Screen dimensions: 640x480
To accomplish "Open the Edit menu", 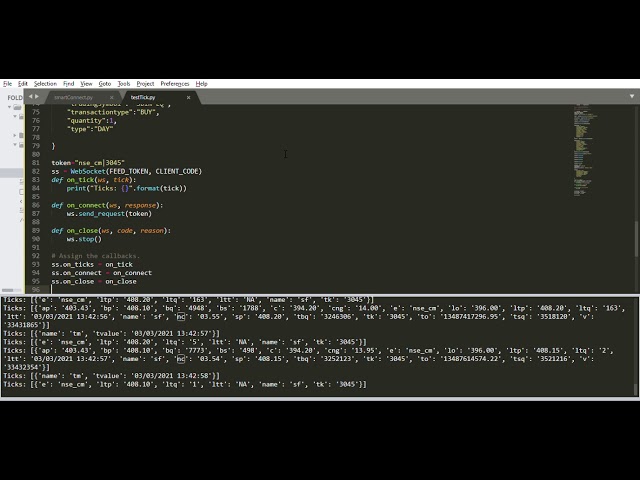I will pos(22,84).
